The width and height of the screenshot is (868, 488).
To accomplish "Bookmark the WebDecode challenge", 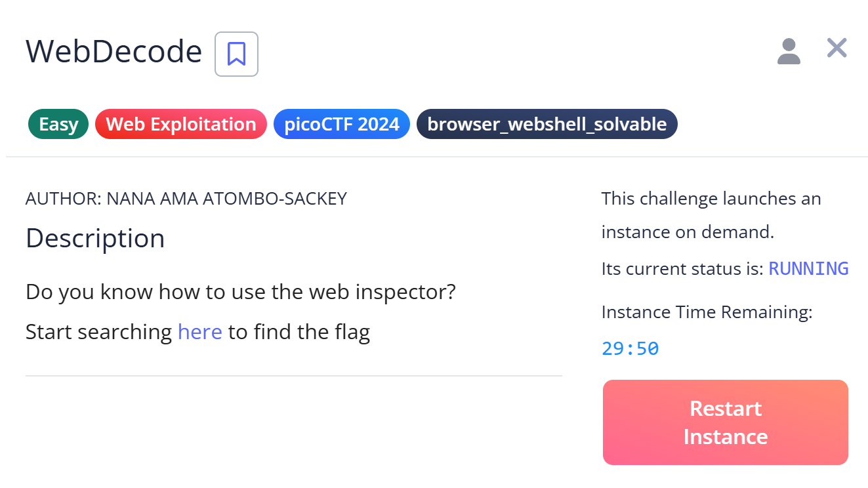I will (x=236, y=54).
